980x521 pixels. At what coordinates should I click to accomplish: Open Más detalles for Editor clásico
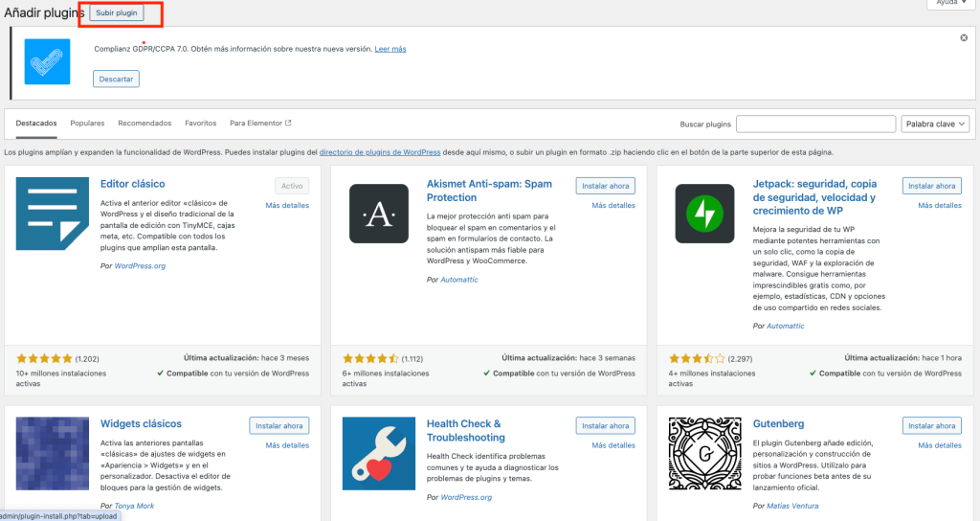(287, 205)
